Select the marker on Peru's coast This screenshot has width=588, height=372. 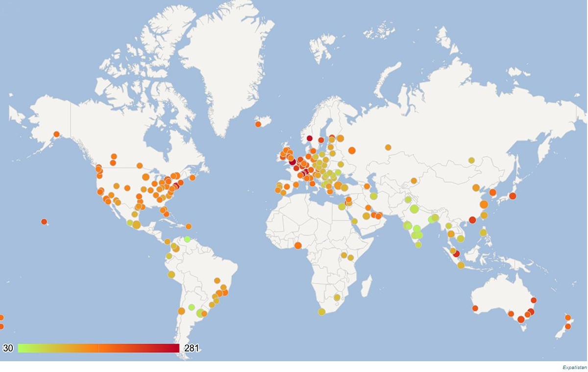[x=171, y=275]
